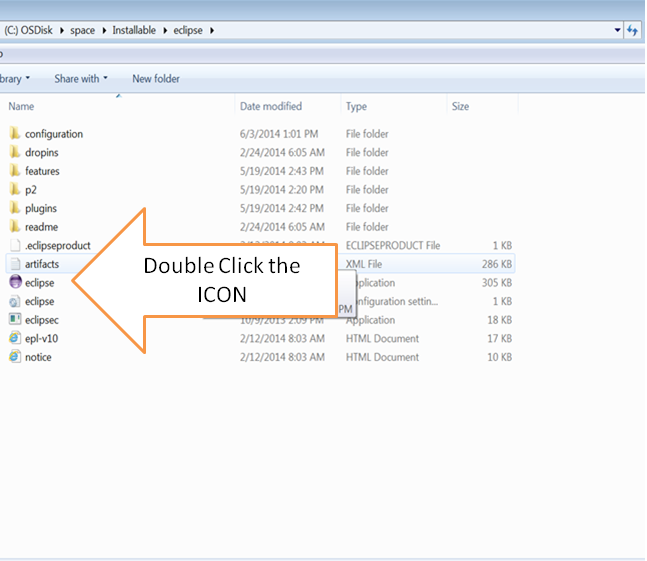Click the 286 KB size value
Image resolution: width=647 pixels, height=561 pixels.
[x=497, y=264]
